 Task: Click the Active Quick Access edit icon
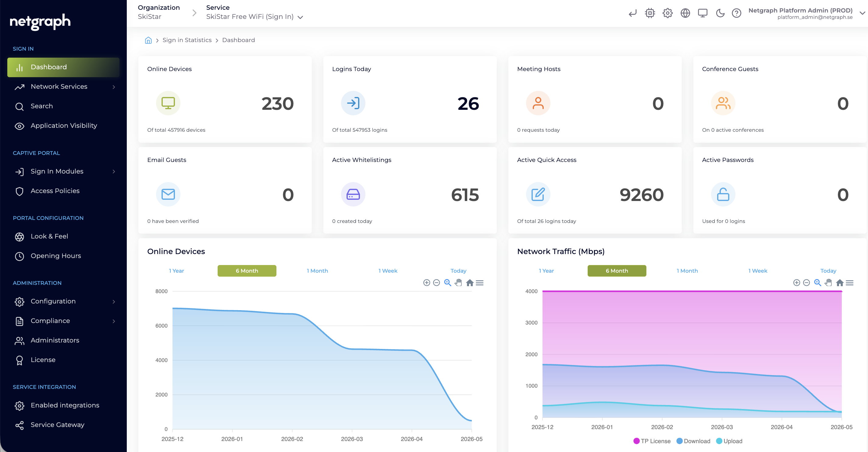tap(538, 194)
